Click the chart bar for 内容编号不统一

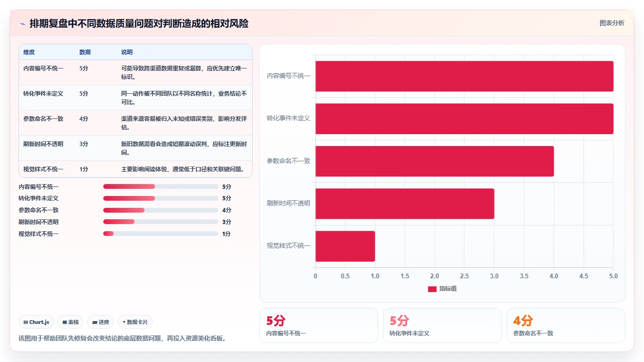(x=464, y=76)
